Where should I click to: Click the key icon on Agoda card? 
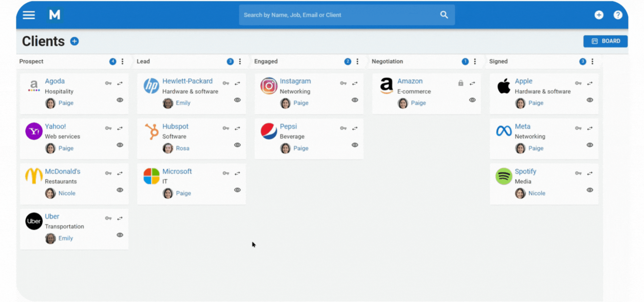tap(108, 83)
